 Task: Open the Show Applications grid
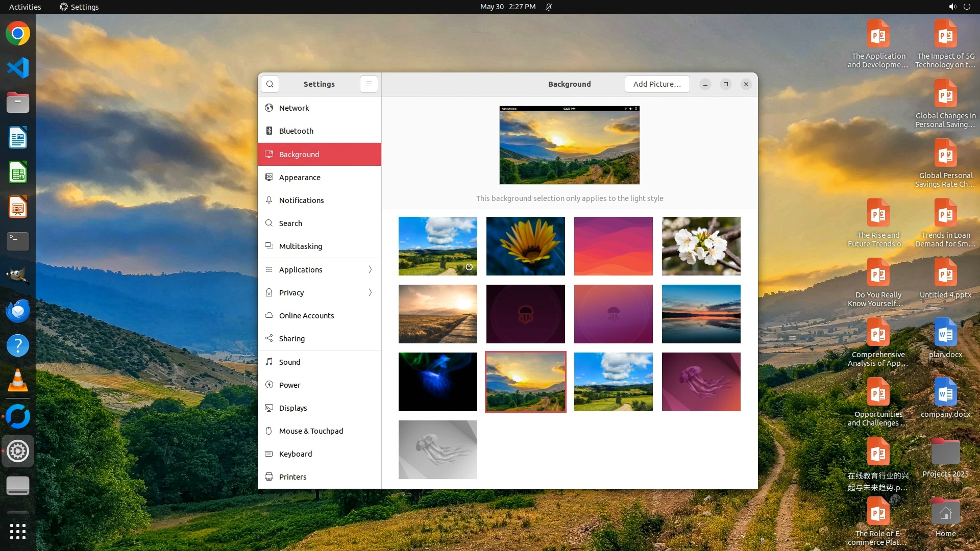coord(18,531)
